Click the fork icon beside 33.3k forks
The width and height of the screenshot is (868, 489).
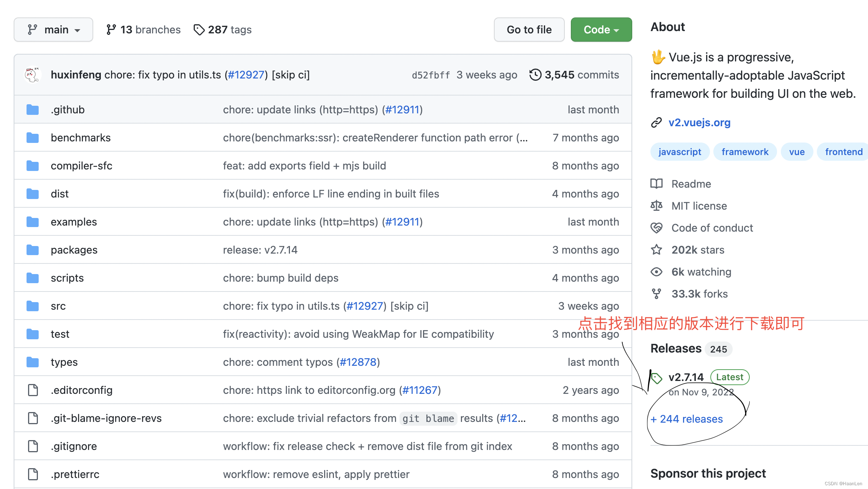tap(656, 294)
